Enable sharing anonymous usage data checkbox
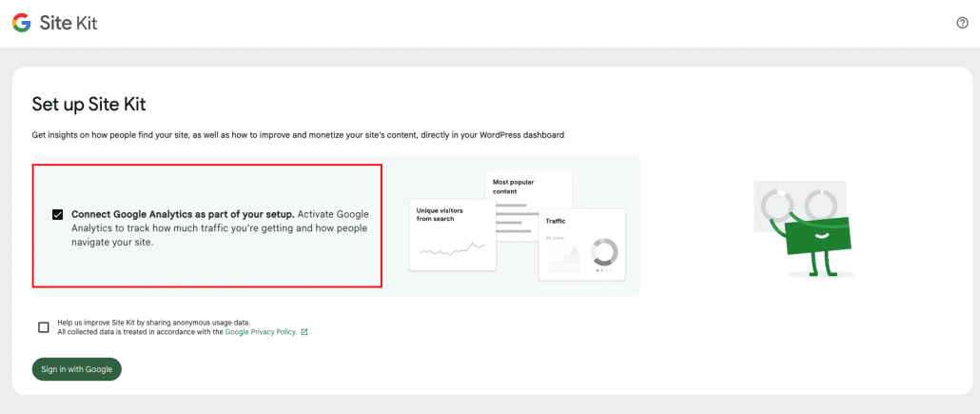Viewport: 980px width, 414px height. click(x=44, y=327)
